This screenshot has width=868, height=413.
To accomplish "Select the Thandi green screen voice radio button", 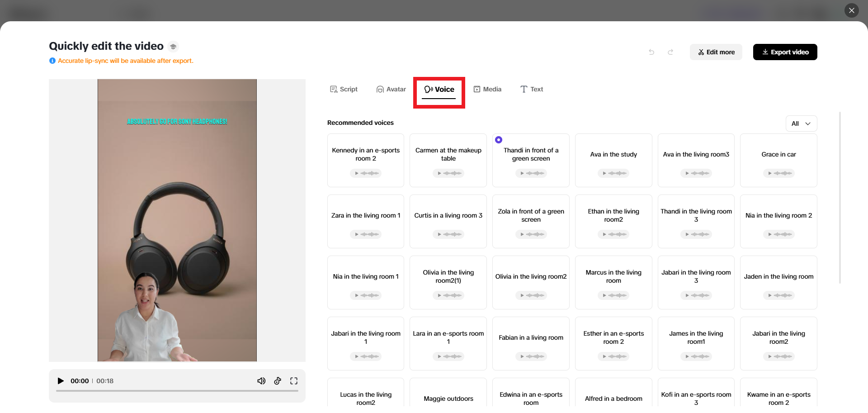I will (499, 140).
